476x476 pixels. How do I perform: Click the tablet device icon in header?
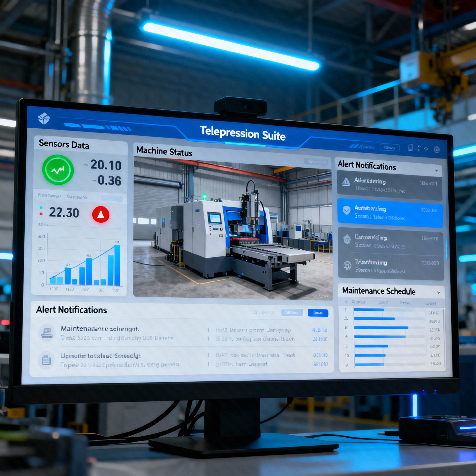[410, 147]
